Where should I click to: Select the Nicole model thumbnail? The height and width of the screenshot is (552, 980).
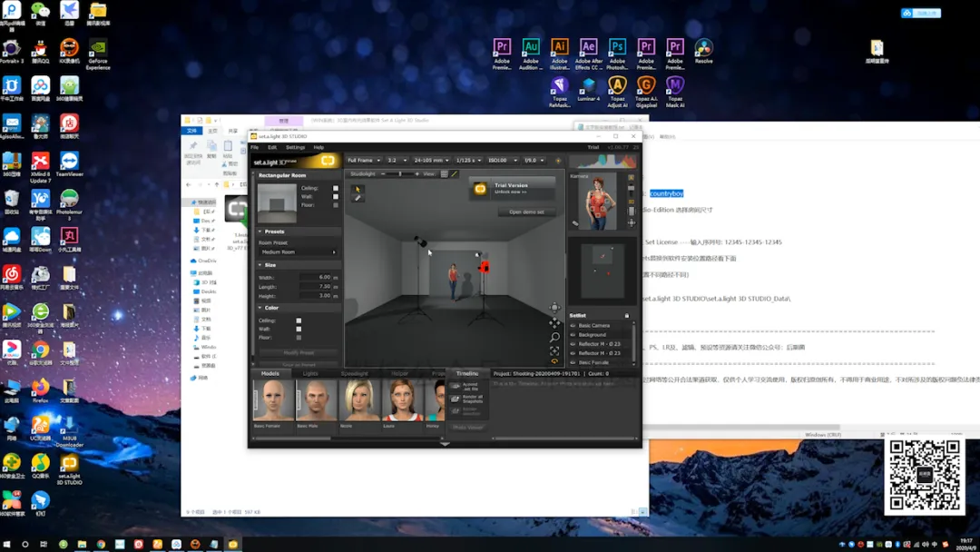point(359,400)
